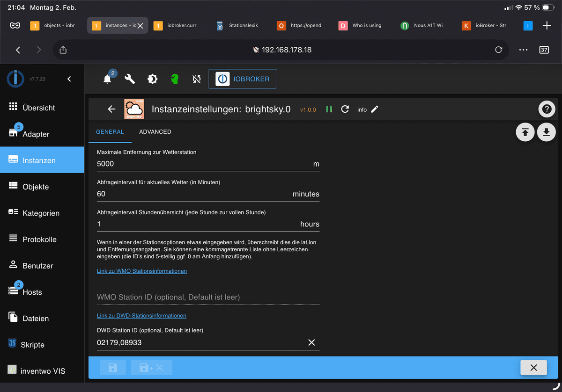Switch to the ADVANCED tab

(155, 132)
